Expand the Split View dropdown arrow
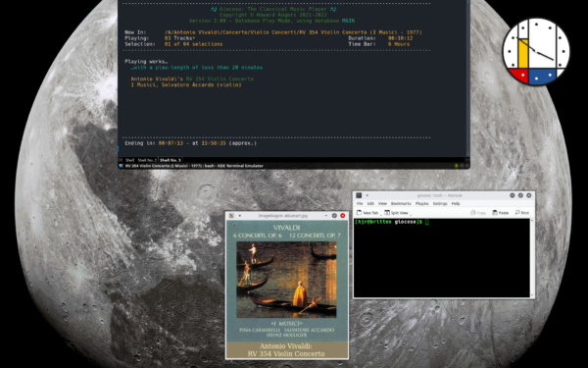The image size is (588, 368). pyautogui.click(x=411, y=214)
